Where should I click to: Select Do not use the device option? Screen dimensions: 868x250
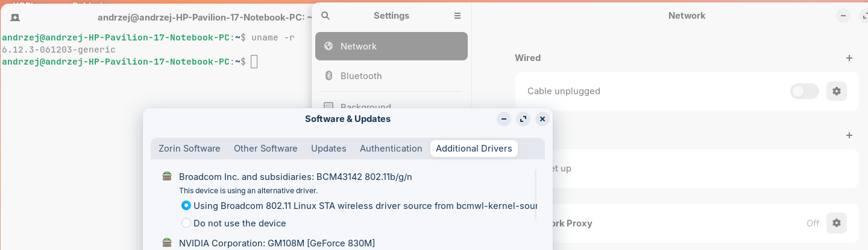pos(186,223)
